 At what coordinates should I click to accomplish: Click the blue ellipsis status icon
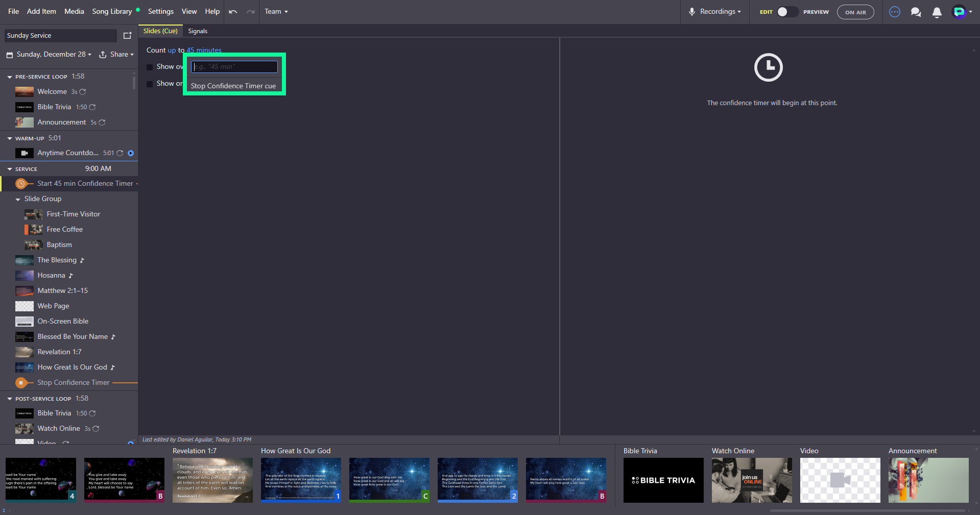pos(895,12)
